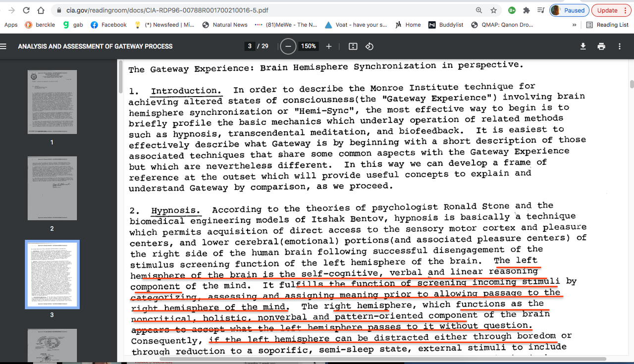The height and width of the screenshot is (364, 634).
Task: Click the underlined 'Introduction.' heading
Action: (x=187, y=91)
